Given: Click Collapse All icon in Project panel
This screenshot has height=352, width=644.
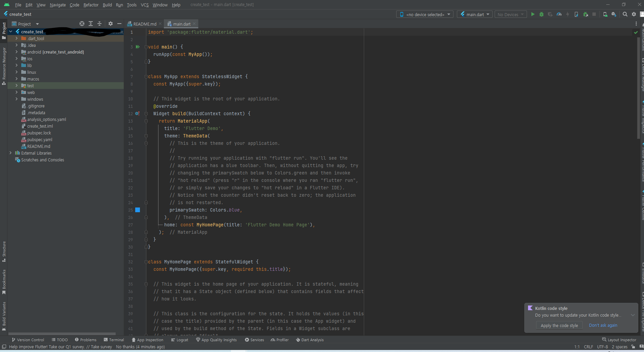Looking at the screenshot, I should coord(99,24).
